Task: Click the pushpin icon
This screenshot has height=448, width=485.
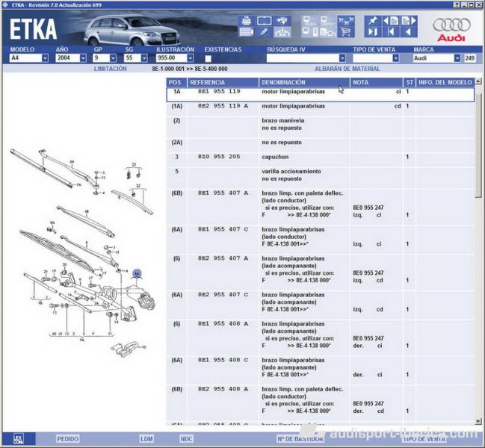Action: (373, 21)
